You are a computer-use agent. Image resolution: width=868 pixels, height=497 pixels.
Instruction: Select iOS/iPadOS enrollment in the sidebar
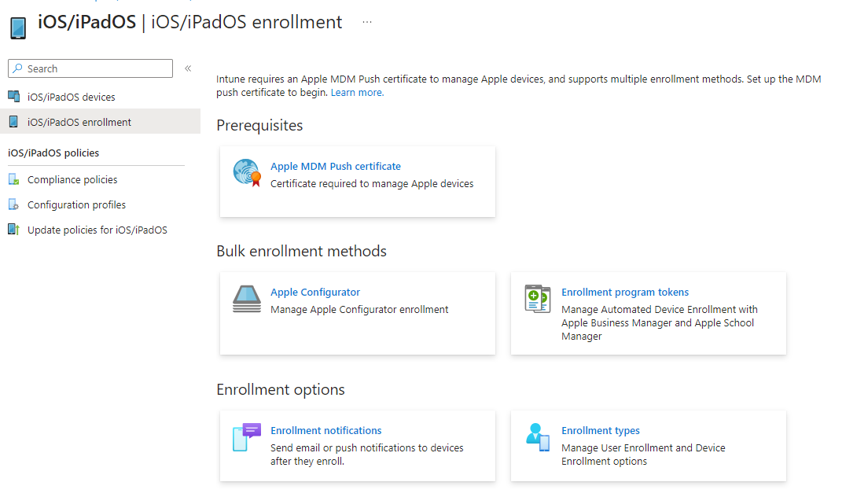pyautogui.click(x=78, y=121)
